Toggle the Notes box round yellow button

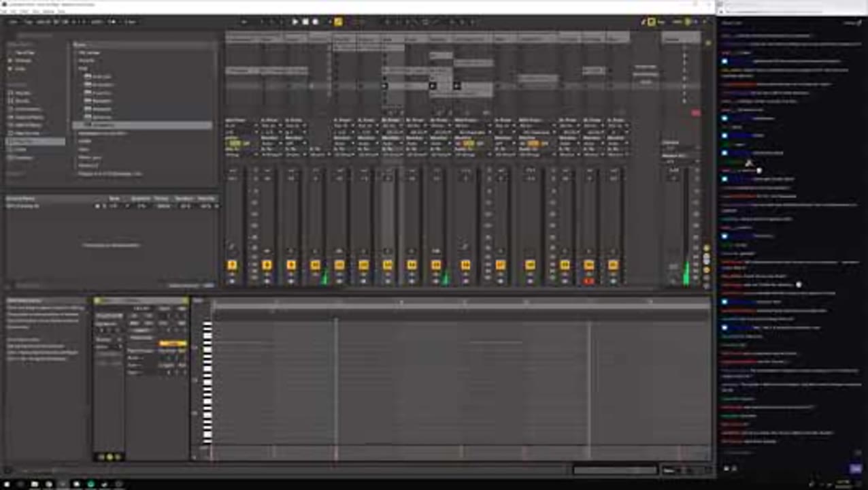coord(110,457)
